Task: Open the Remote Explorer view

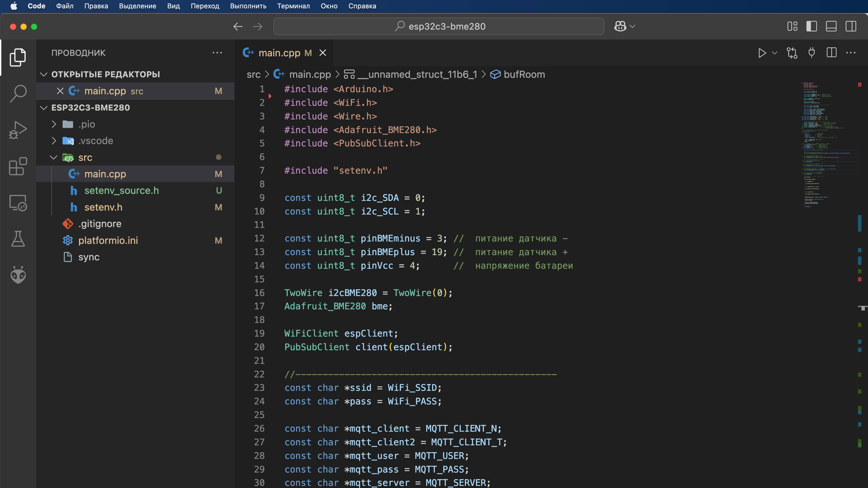Action: (x=18, y=202)
